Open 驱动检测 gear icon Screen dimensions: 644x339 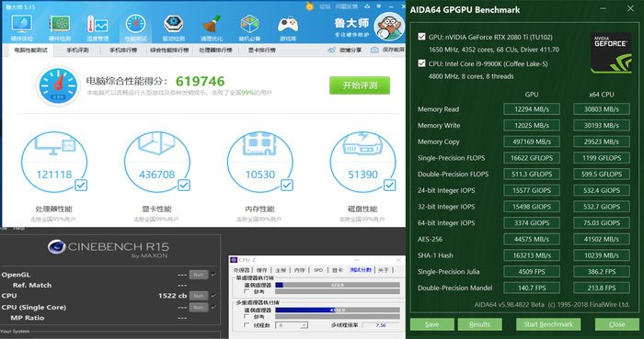point(173,24)
